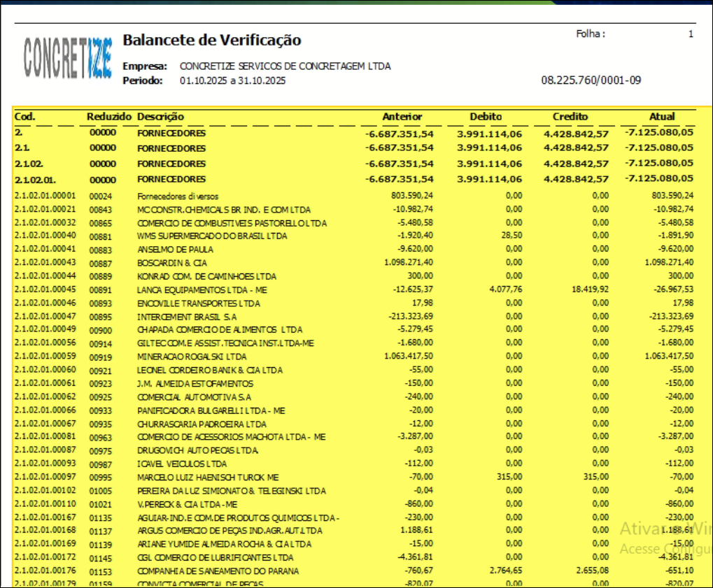This screenshot has height=588, width=713.
Task: Click the Debito column header
Action: 486,117
